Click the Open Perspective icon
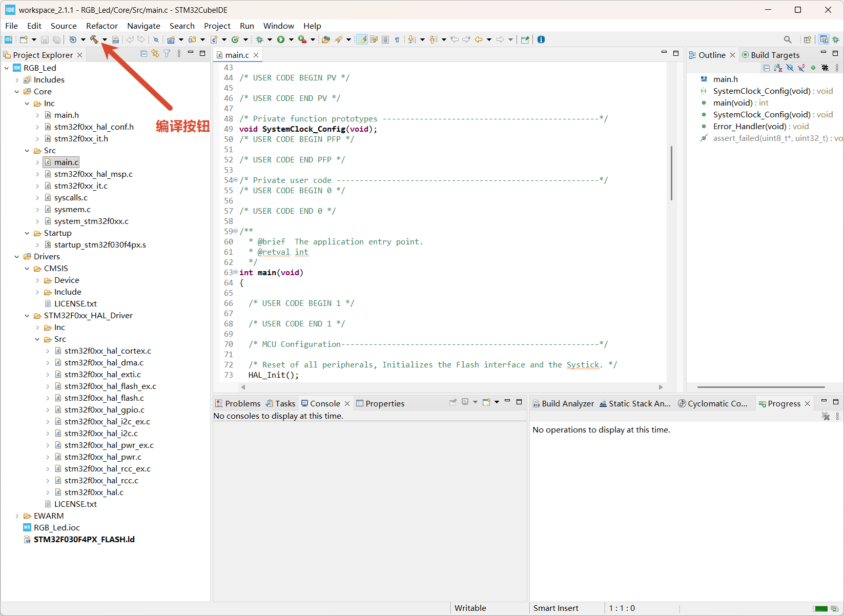 tap(808, 39)
